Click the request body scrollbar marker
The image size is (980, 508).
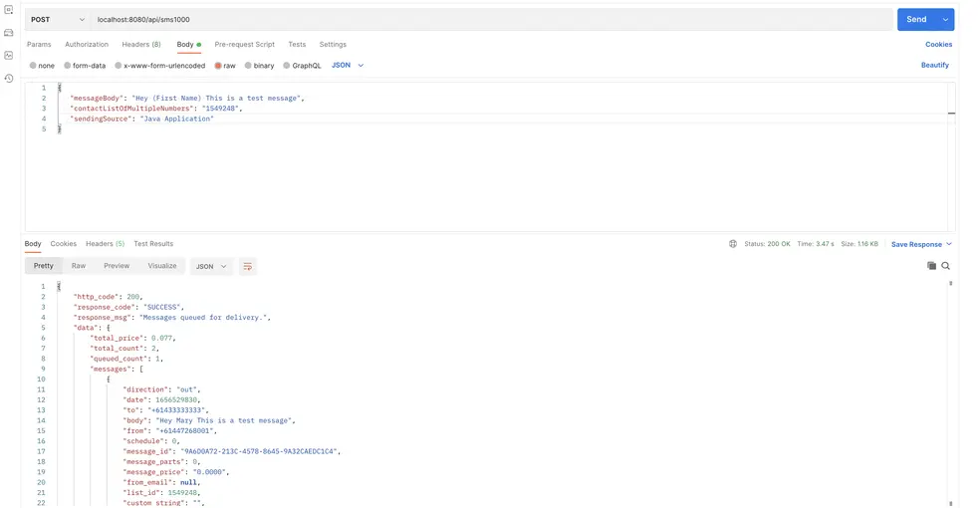(951, 114)
